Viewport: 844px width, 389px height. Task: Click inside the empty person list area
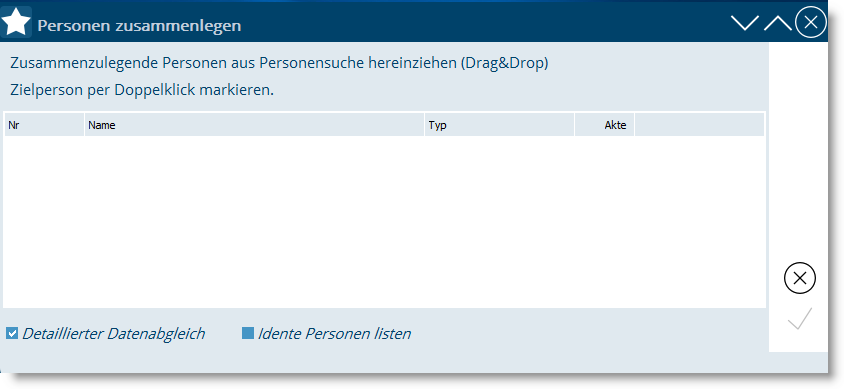tap(384, 222)
